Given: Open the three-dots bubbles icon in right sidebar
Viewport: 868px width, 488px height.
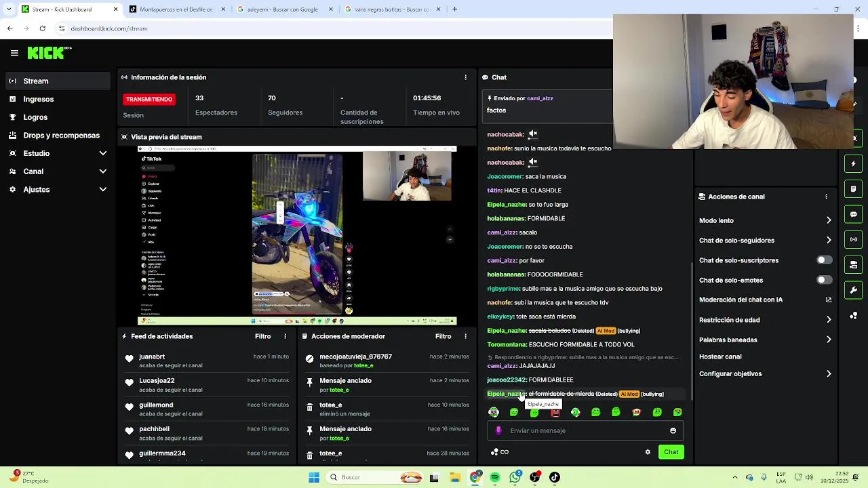Looking at the screenshot, I should click(x=853, y=315).
